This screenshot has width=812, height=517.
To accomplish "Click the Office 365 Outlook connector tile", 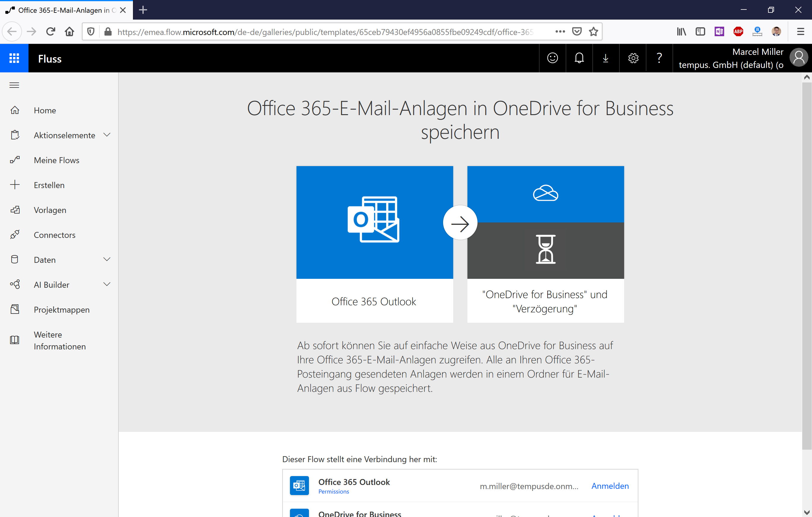I will click(x=375, y=244).
